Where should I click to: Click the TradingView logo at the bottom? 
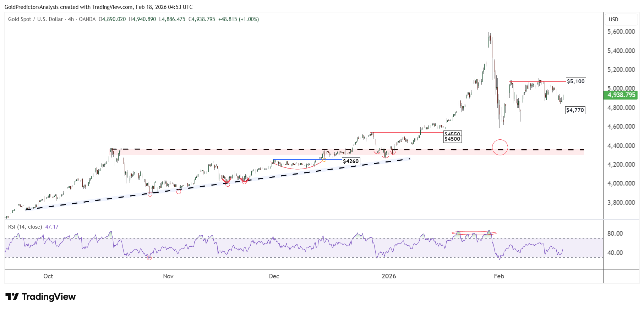pos(40,296)
